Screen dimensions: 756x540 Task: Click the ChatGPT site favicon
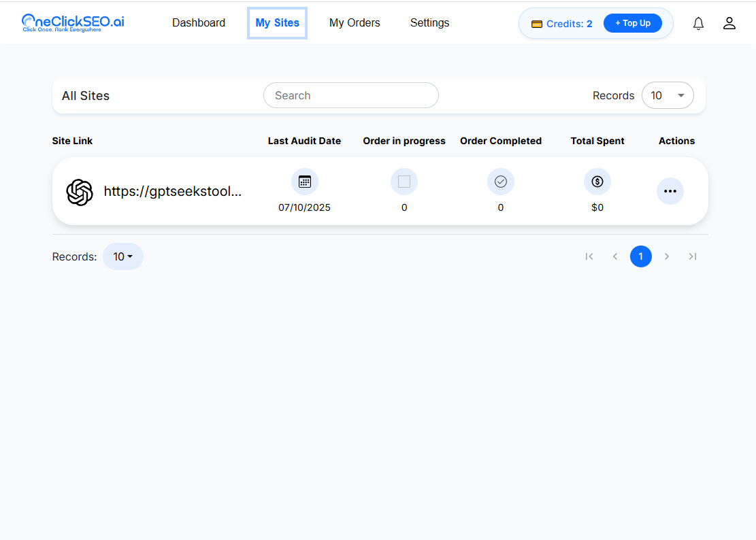point(80,192)
